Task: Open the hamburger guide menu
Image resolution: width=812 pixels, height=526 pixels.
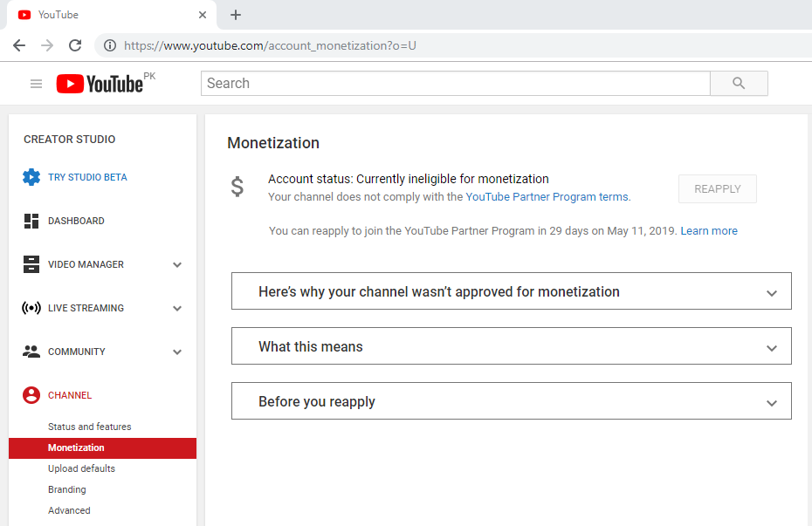Action: point(37,84)
